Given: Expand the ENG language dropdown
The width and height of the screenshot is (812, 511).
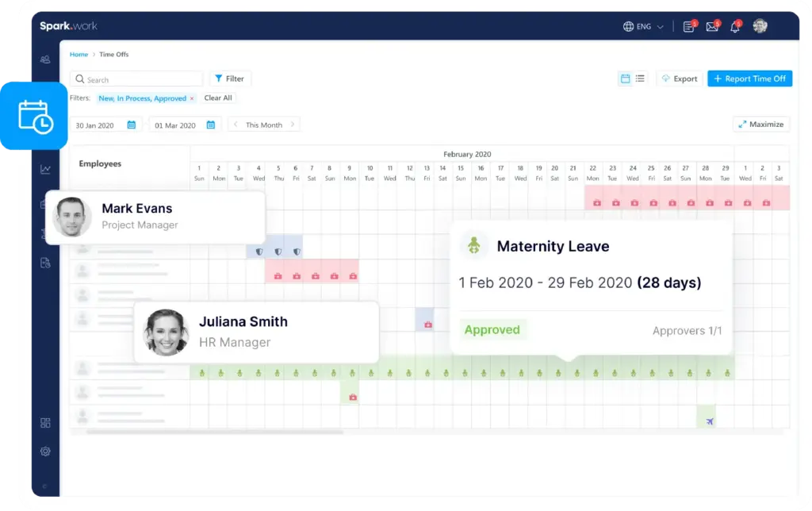Looking at the screenshot, I should (644, 26).
